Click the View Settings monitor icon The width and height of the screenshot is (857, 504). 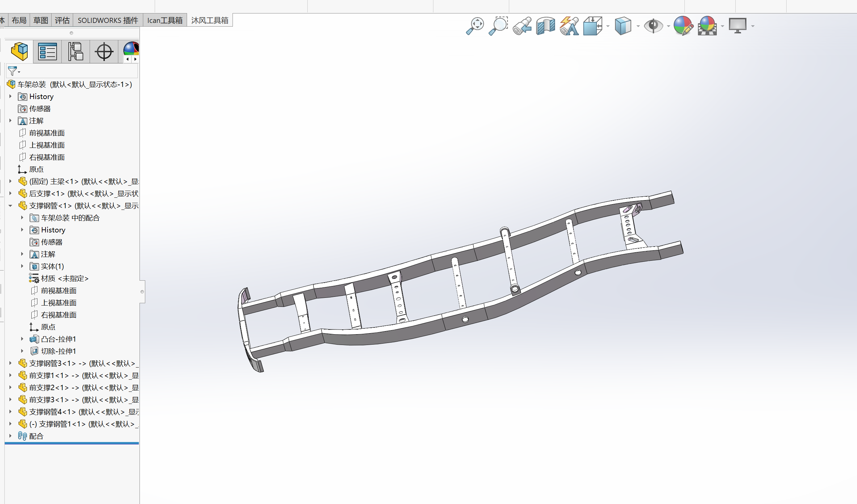click(x=738, y=26)
